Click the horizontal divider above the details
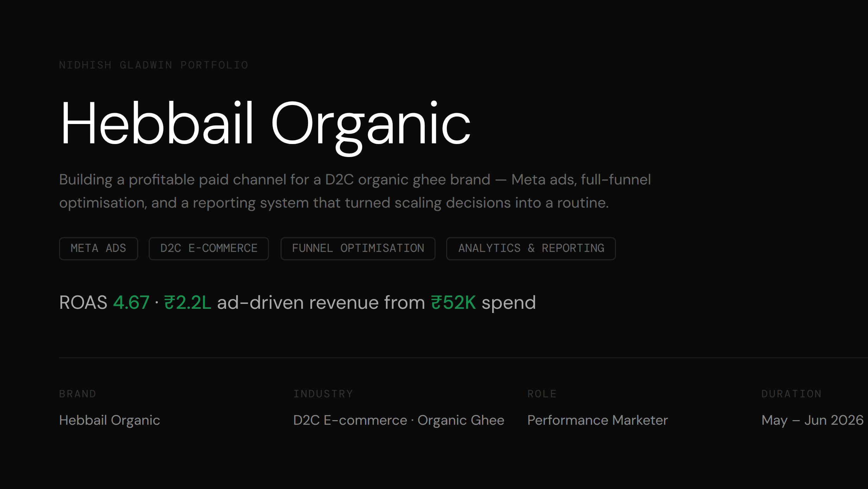 coord(463,358)
